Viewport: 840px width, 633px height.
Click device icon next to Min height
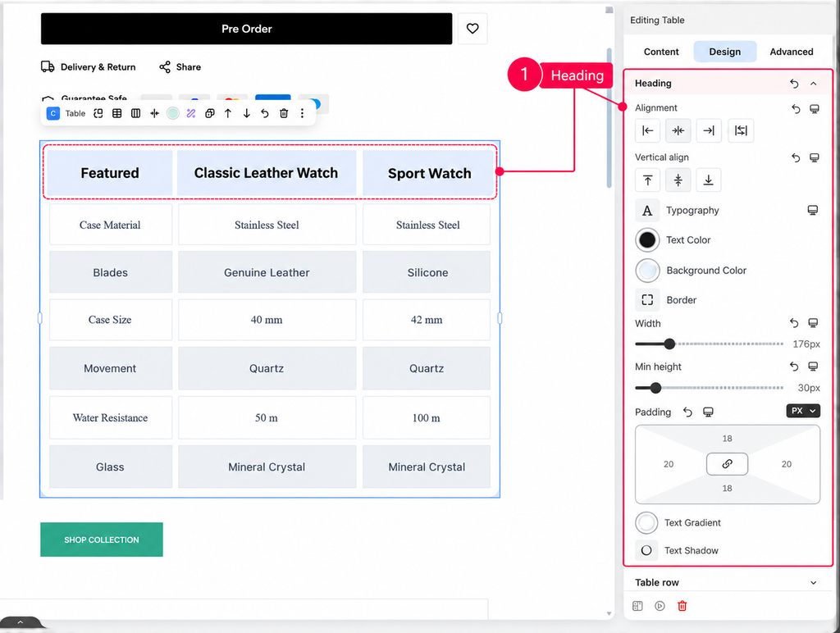pos(813,367)
